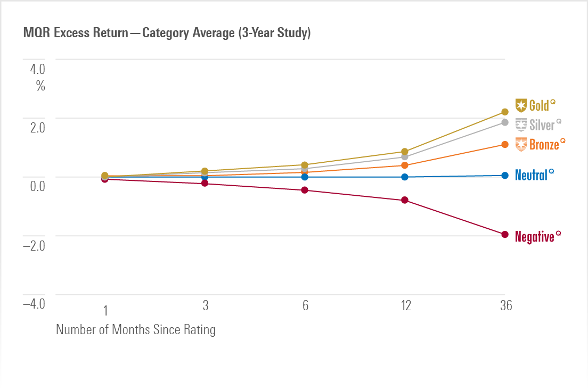Click the Negative data point at 6 months
This screenshot has width=588, height=390.
click(x=305, y=190)
